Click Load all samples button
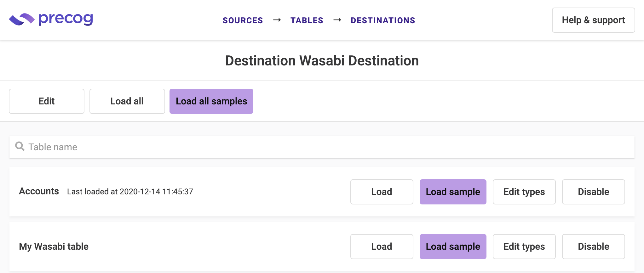 (x=211, y=101)
